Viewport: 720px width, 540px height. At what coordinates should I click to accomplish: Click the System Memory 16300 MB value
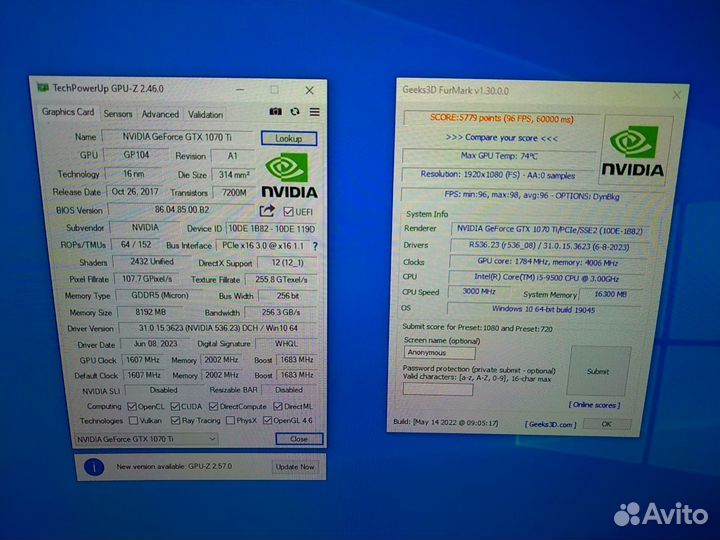(610, 294)
